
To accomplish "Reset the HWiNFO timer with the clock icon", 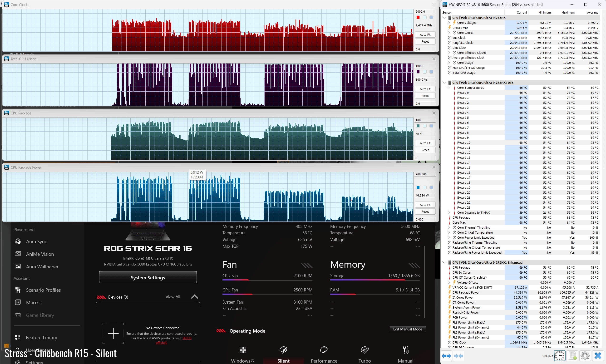I will pyautogui.click(x=560, y=356).
